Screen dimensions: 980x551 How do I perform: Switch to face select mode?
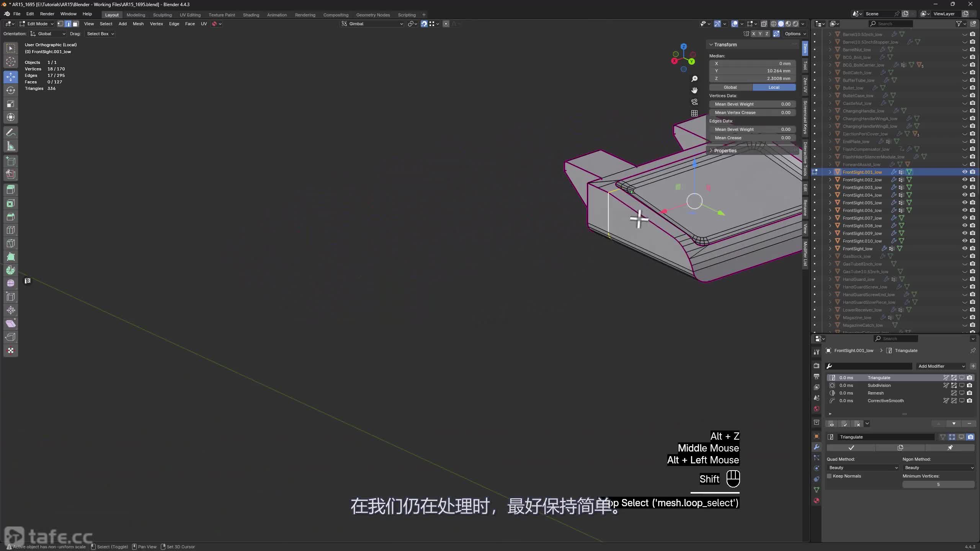75,24
